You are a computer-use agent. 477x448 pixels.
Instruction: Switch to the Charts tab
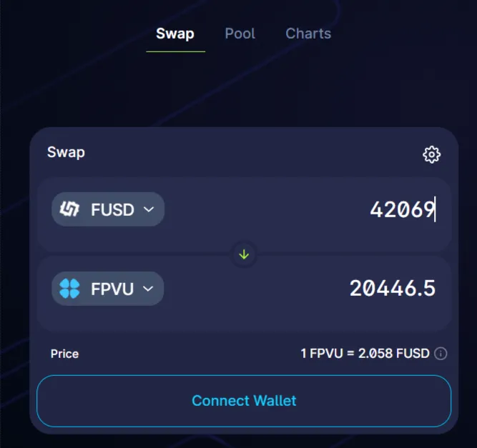click(308, 34)
